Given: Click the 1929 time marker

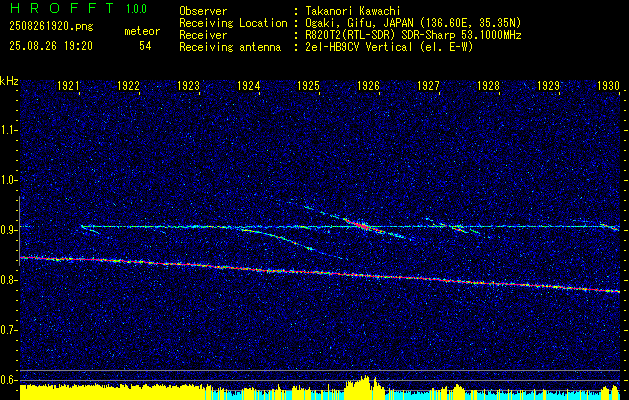Looking at the screenshot, I should [x=548, y=85].
